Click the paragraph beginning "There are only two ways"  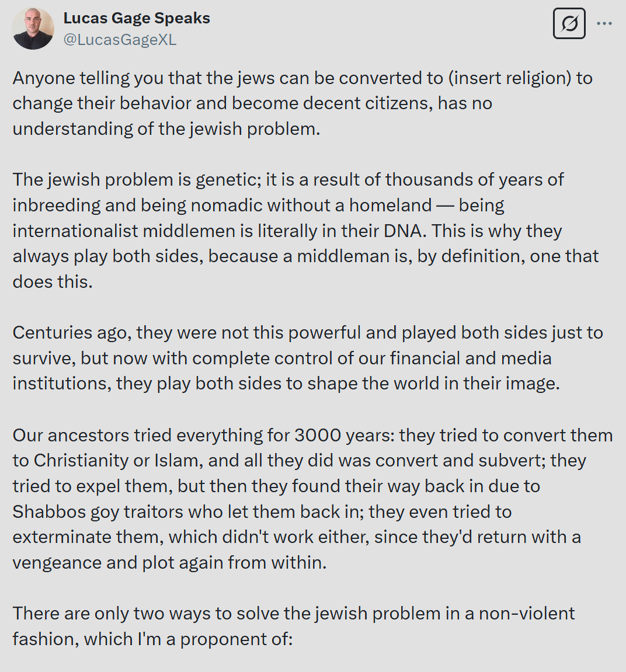coord(293,626)
